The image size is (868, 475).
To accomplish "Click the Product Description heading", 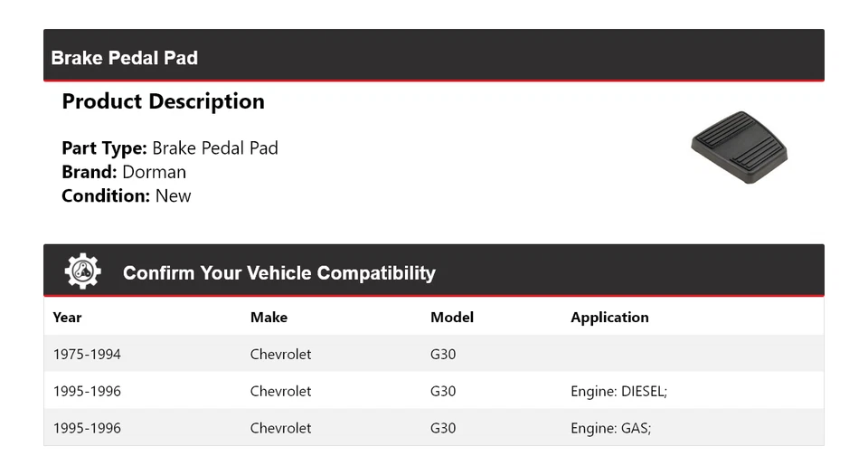I will [163, 101].
